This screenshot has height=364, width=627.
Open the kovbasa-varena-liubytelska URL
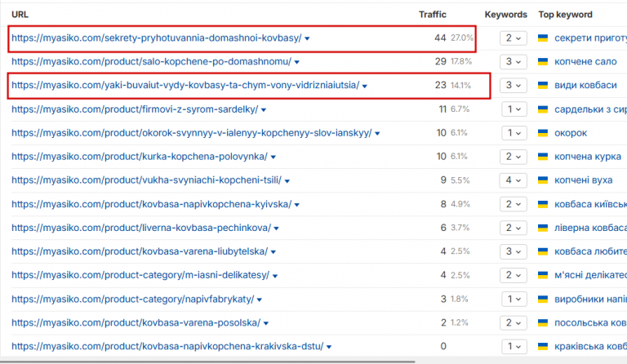140,251
